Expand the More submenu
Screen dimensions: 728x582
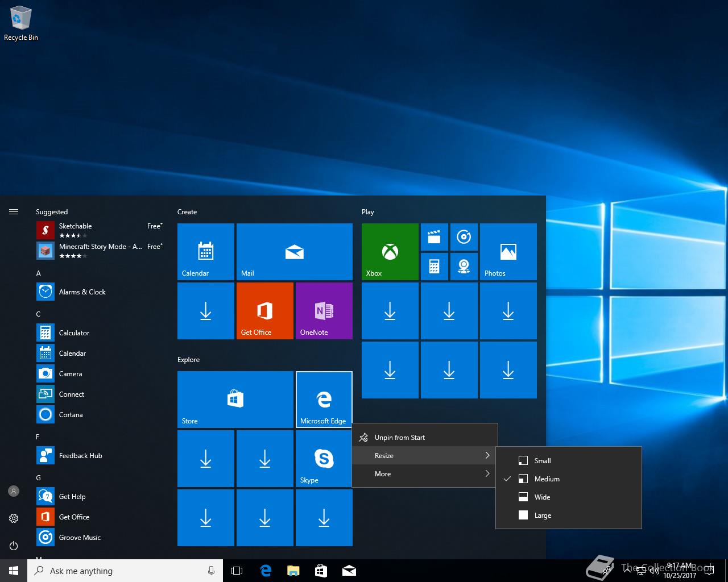[x=425, y=474]
